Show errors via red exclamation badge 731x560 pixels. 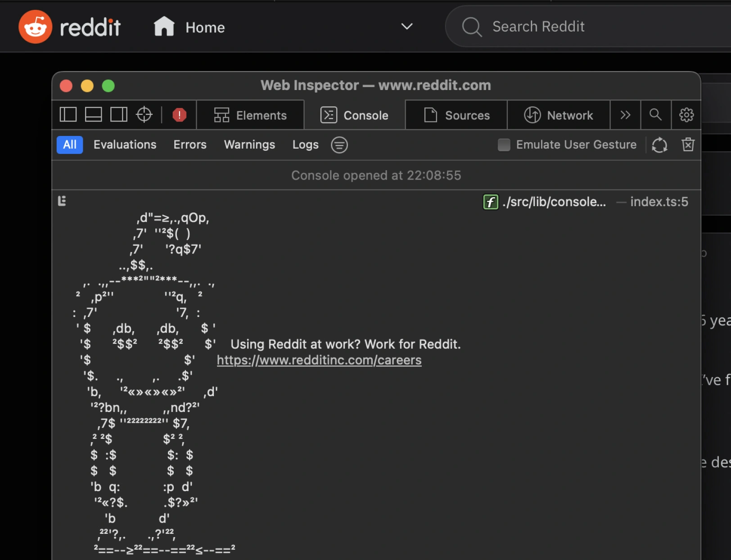(179, 115)
